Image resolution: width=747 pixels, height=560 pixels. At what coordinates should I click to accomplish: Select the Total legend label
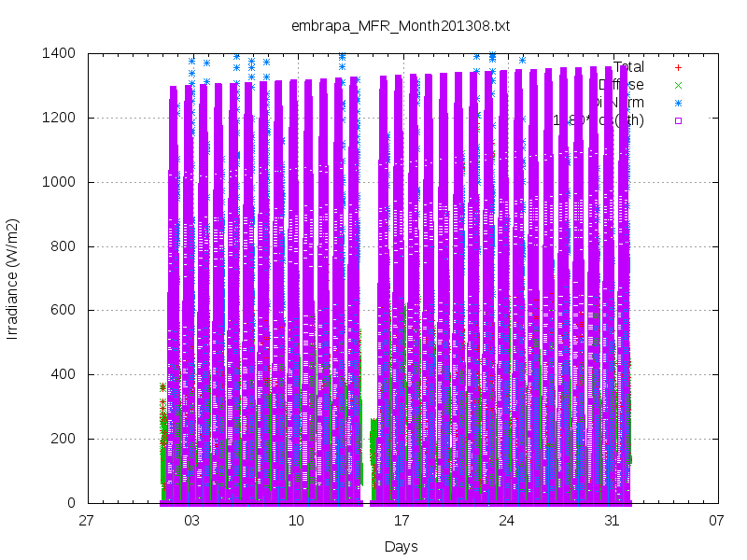(x=628, y=67)
